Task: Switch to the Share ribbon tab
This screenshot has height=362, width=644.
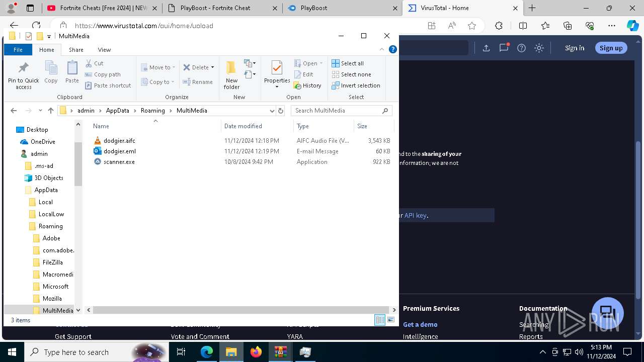Action: click(76, 50)
